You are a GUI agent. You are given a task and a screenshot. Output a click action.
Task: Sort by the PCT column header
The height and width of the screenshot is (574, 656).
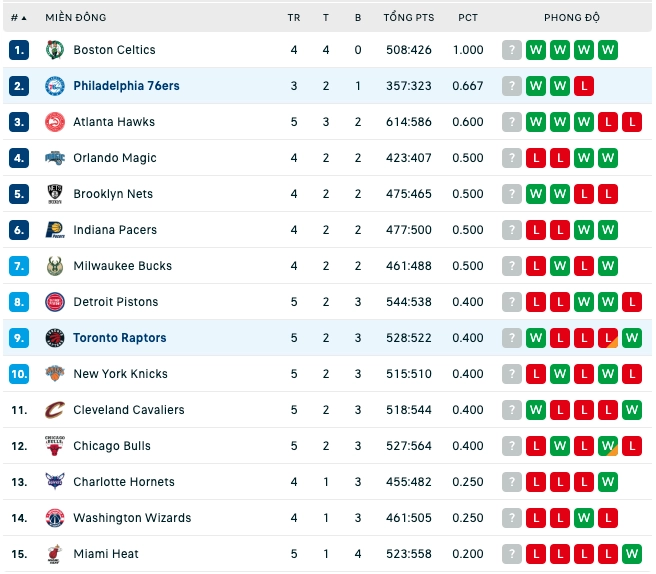click(468, 18)
